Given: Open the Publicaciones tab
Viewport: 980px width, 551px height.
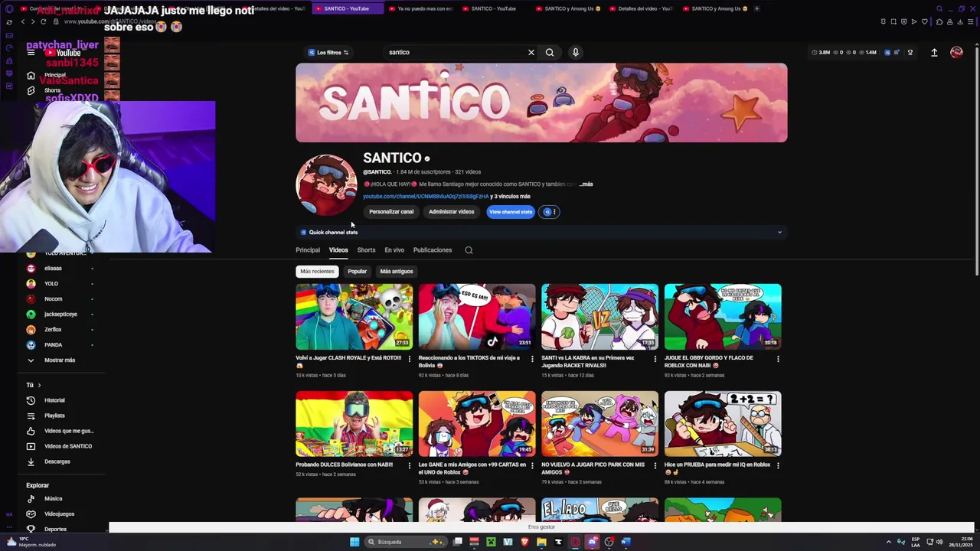Looking at the screenshot, I should (433, 250).
